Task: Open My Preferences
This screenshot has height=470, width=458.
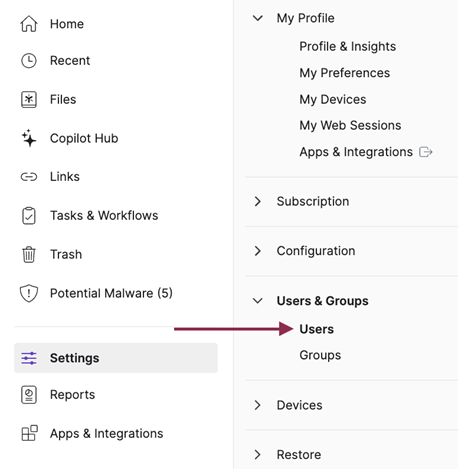Action: pyautogui.click(x=344, y=73)
